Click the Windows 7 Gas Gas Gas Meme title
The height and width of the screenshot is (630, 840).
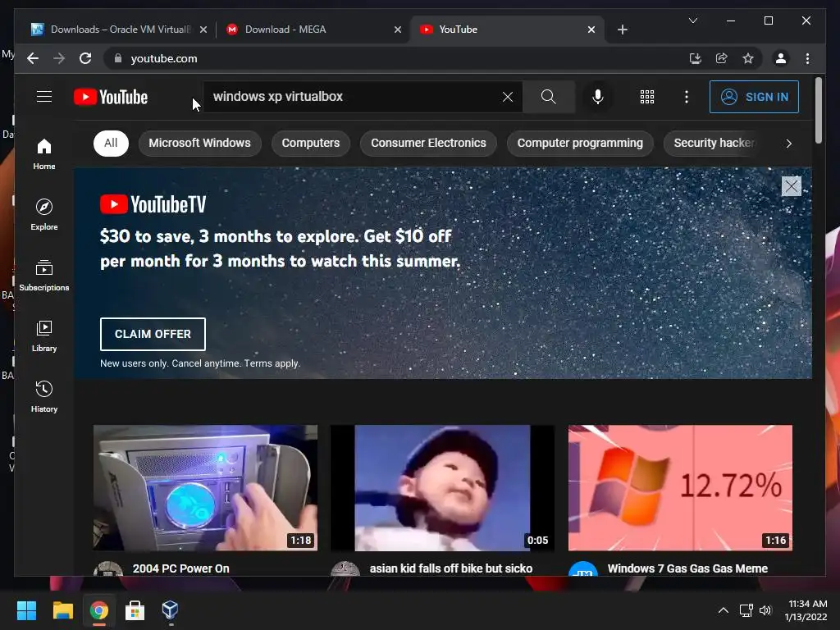(x=687, y=568)
